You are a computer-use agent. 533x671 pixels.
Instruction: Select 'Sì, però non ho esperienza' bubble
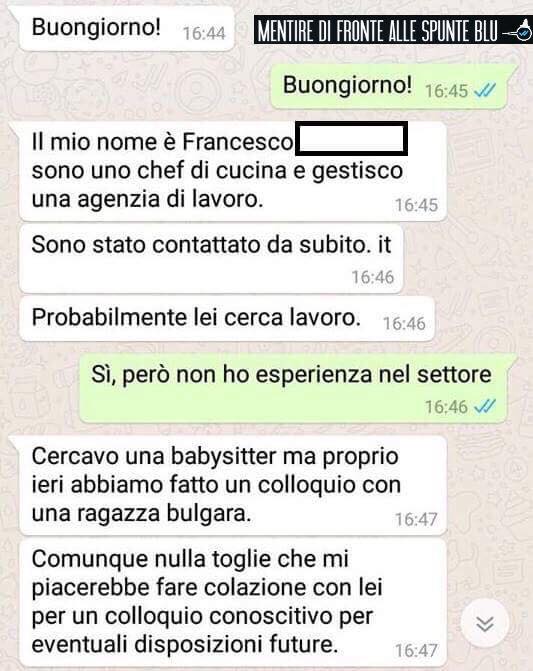293,388
